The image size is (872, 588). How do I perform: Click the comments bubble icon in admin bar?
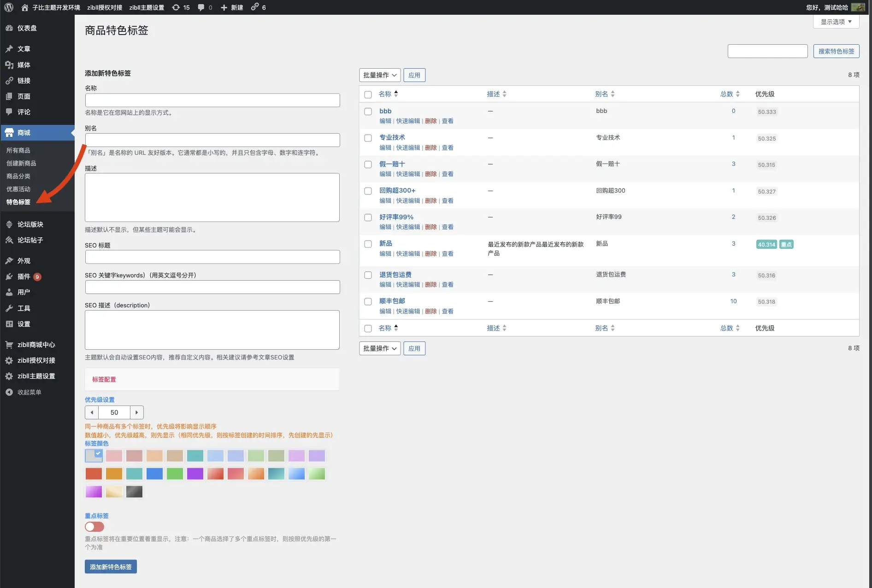(201, 7)
